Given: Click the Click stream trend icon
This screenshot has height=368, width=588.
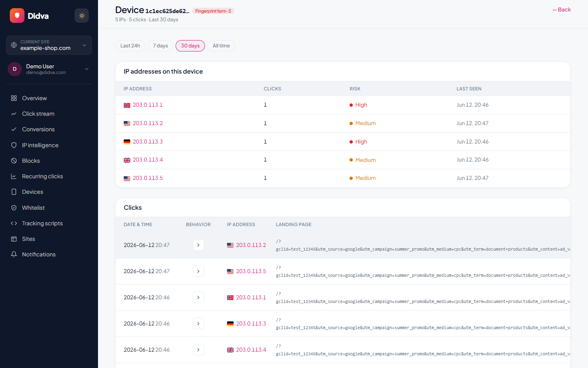Looking at the screenshot, I should click(x=14, y=114).
